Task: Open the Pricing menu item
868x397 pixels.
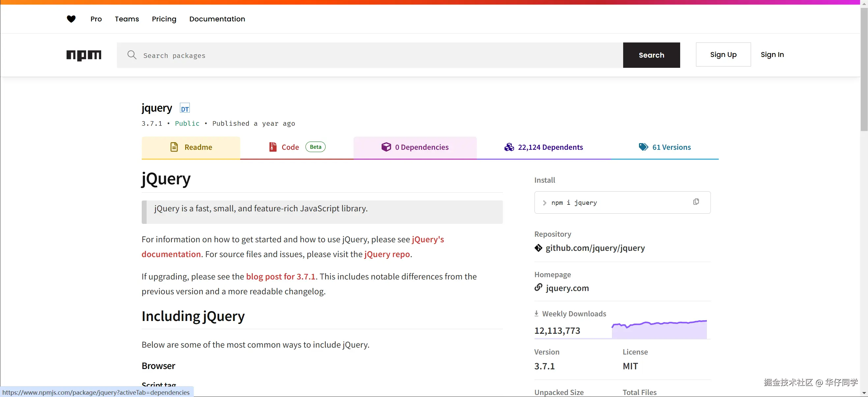Action: point(164,19)
